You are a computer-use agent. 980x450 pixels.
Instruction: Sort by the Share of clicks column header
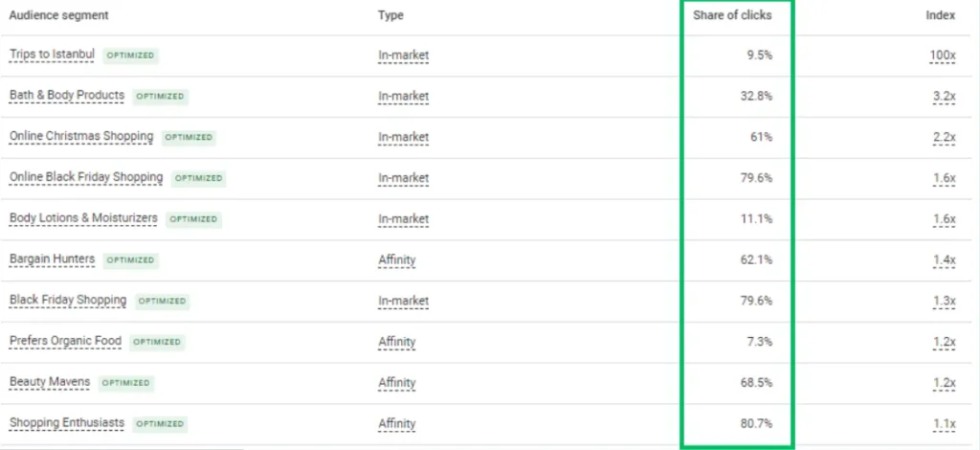coord(732,15)
